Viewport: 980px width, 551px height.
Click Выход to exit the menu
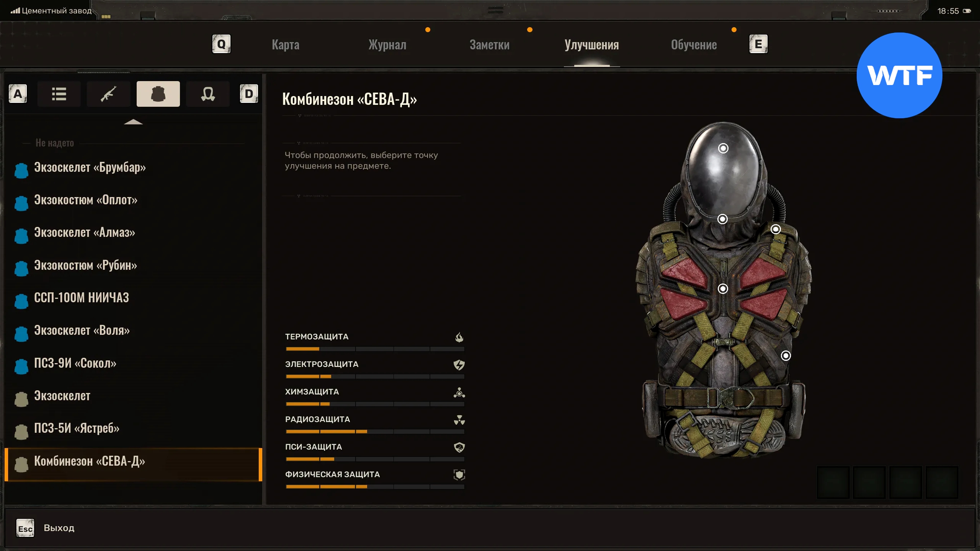point(59,528)
